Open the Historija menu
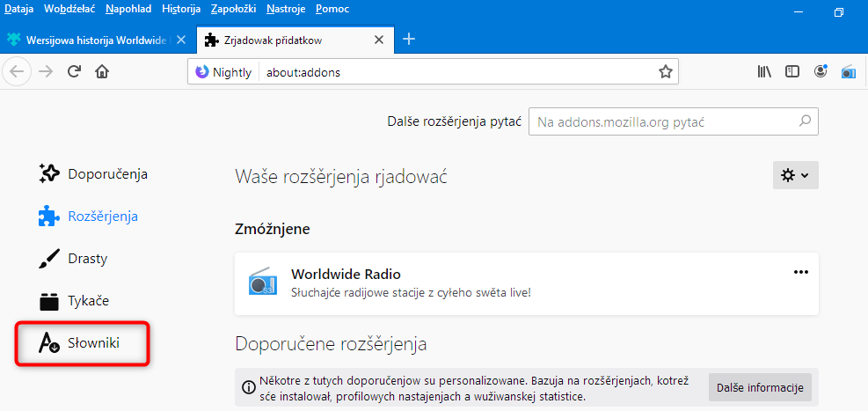868x411 pixels. pos(181,9)
